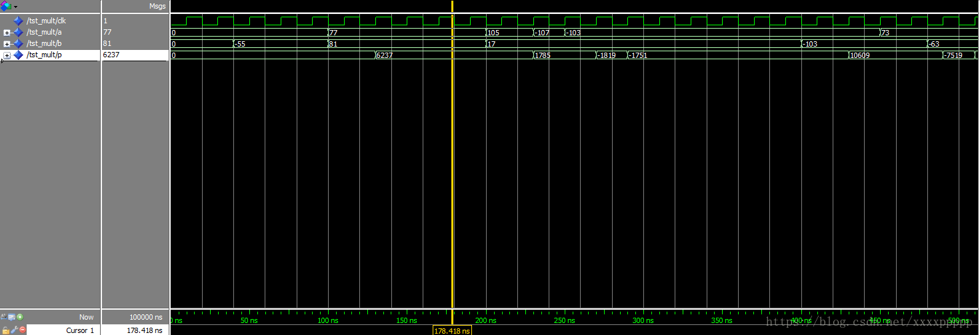Click waveform value 10609 on signal p

(860, 55)
